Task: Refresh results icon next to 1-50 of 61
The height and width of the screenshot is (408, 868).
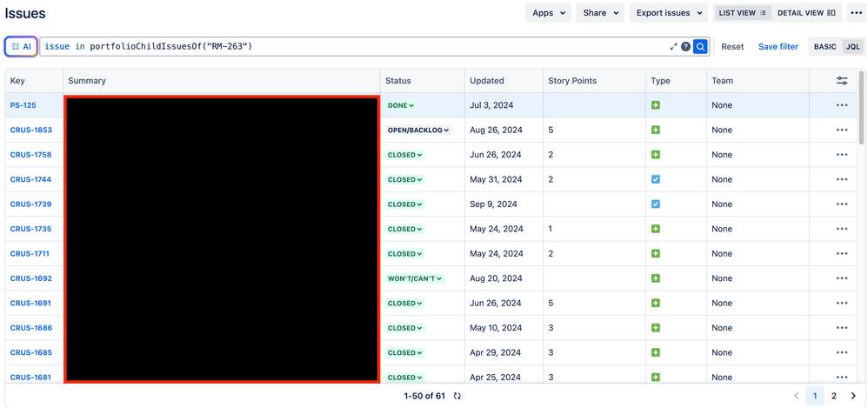Action: coord(457,396)
